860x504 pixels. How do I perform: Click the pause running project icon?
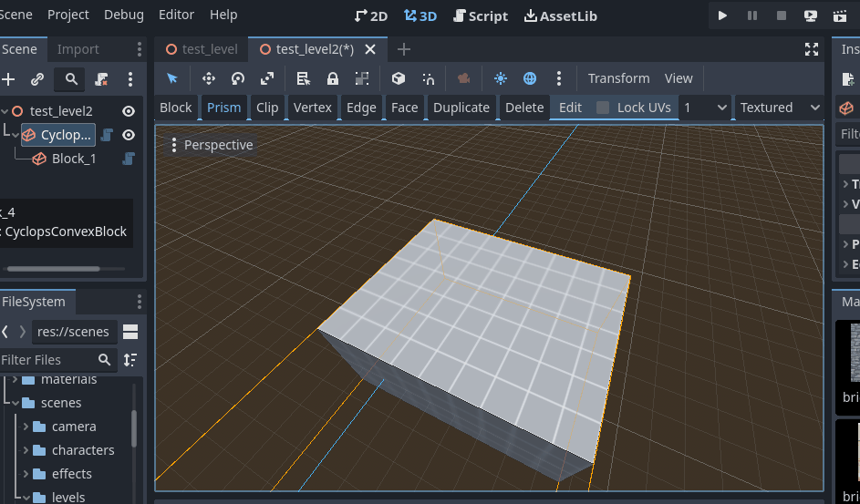[752, 15]
